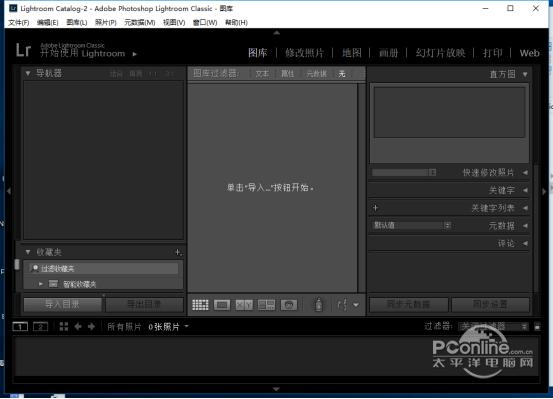This screenshot has height=399, width=553.
Task: Open the 视图(V) menu
Action: (x=174, y=23)
